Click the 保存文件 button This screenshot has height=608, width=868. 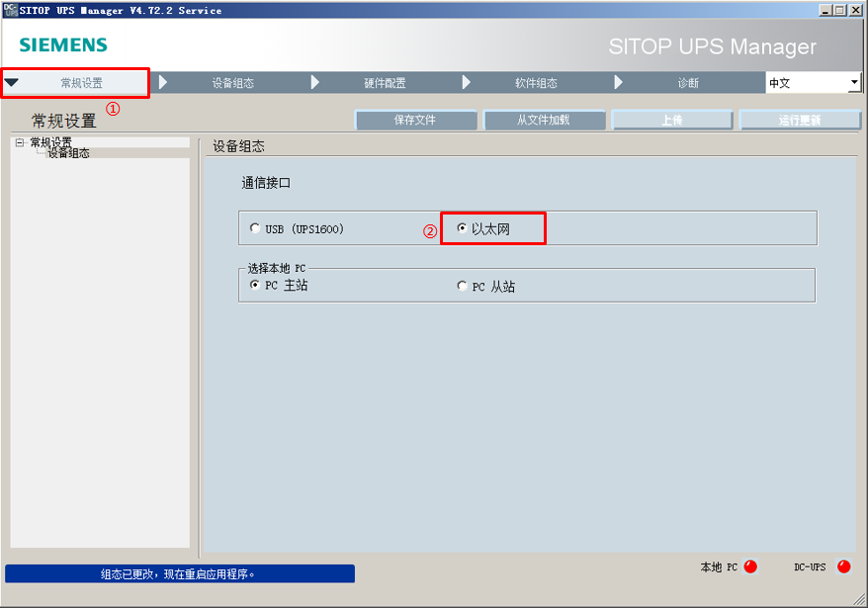click(x=415, y=120)
